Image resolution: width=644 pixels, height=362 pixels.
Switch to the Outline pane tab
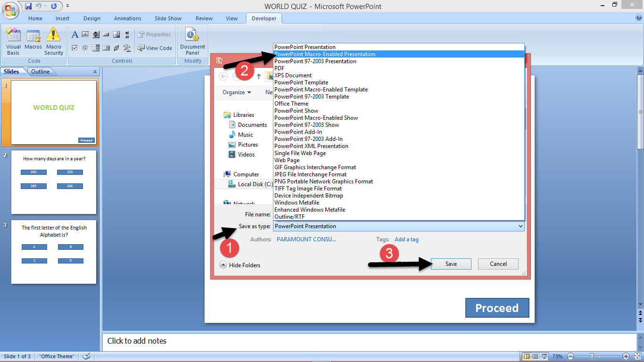[x=41, y=72]
